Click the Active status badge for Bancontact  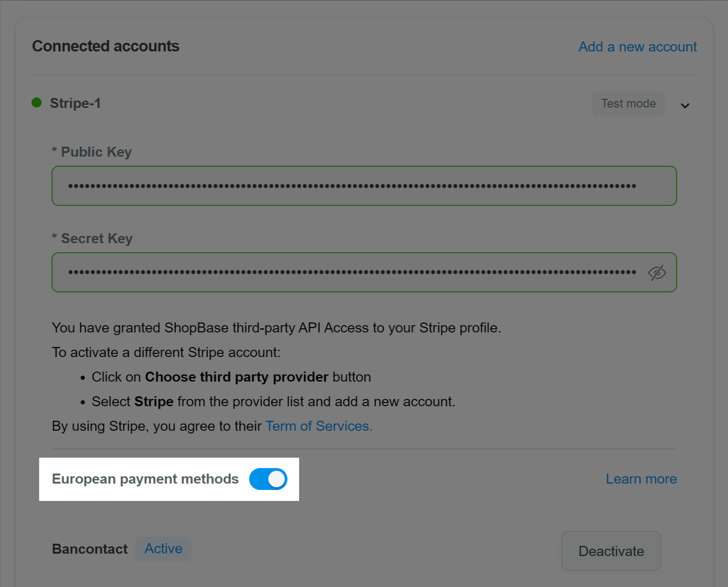click(163, 549)
